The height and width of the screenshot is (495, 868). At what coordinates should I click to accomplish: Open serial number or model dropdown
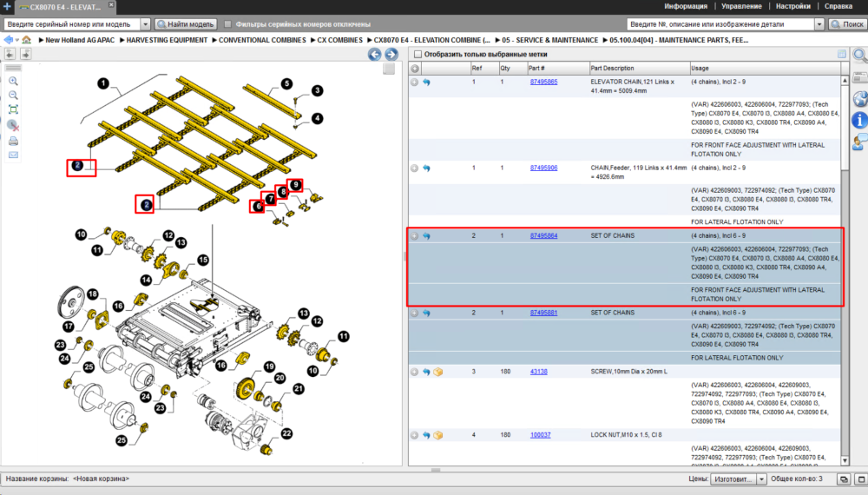145,24
